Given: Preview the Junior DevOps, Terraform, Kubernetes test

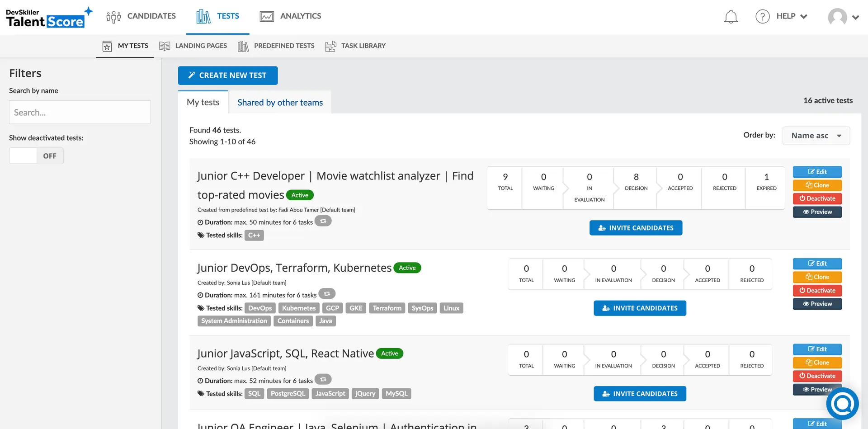Looking at the screenshot, I should click(x=817, y=304).
